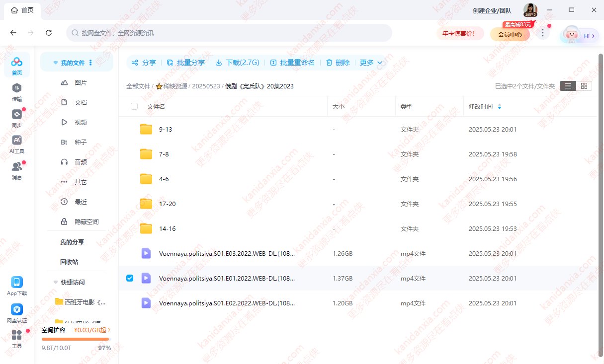Click 批量重命名 batch rename
Image resolution: width=604 pixels, height=364 pixels.
[292, 63]
